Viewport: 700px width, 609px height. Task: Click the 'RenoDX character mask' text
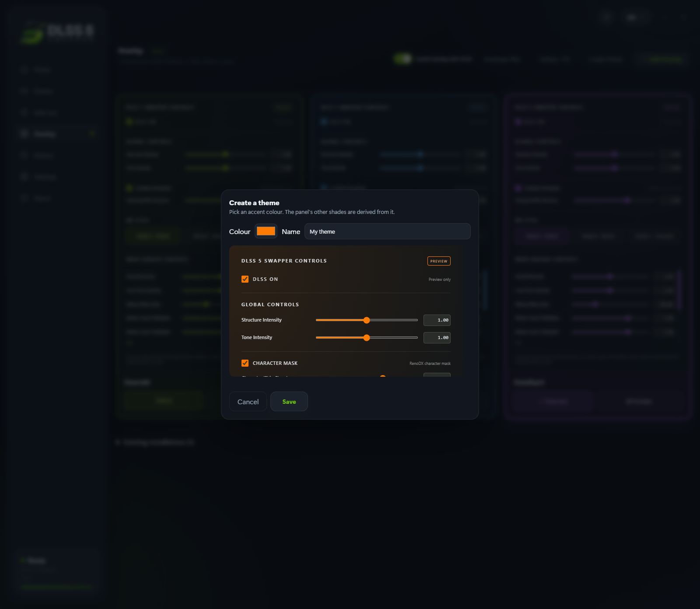[430, 364]
